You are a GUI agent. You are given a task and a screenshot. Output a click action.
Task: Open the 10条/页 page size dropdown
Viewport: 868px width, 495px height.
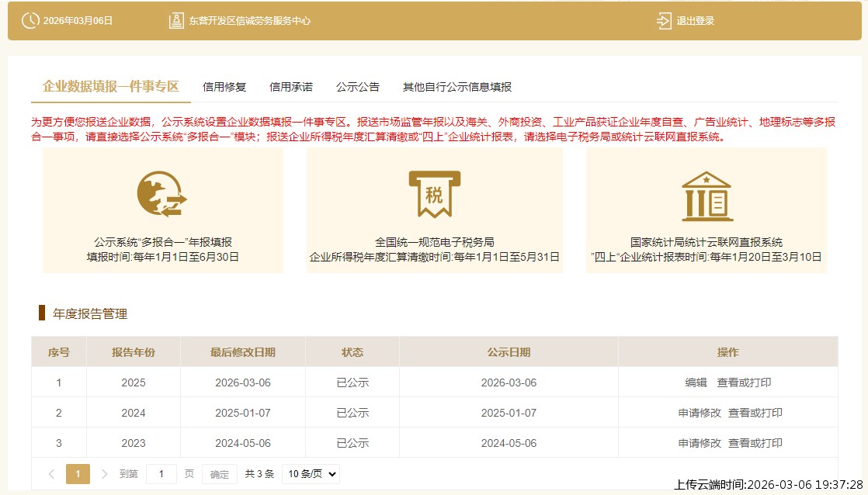[x=310, y=473]
